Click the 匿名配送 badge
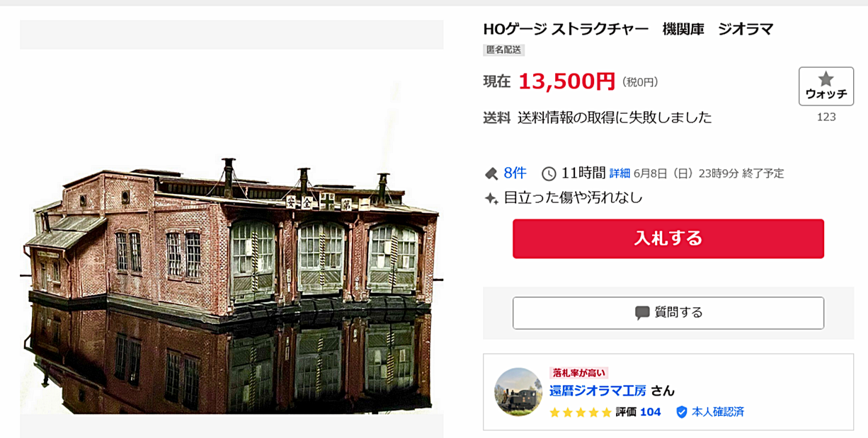 coord(503,50)
